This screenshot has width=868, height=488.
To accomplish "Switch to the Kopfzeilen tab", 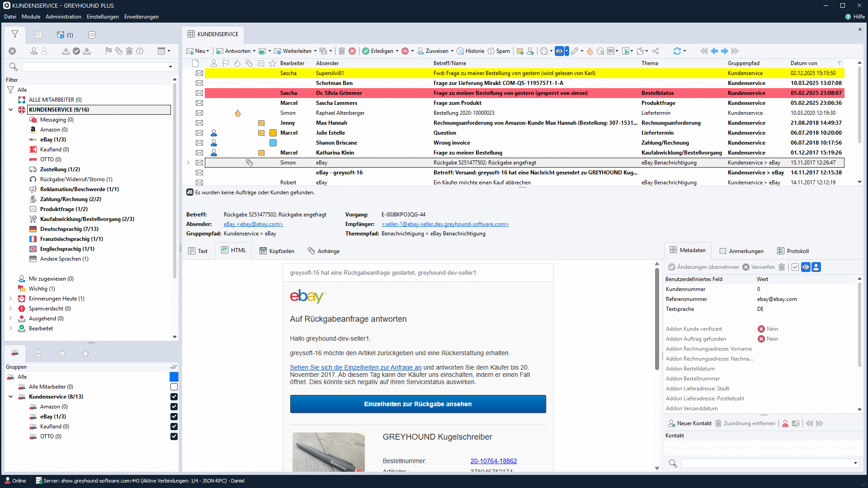I will pos(277,251).
